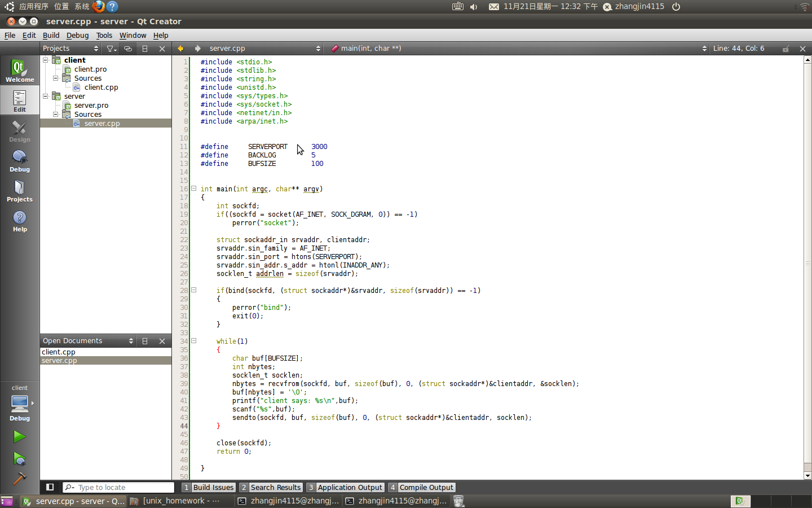Image resolution: width=812 pixels, height=508 pixels.
Task: Open the Design mode
Action: click(20, 131)
